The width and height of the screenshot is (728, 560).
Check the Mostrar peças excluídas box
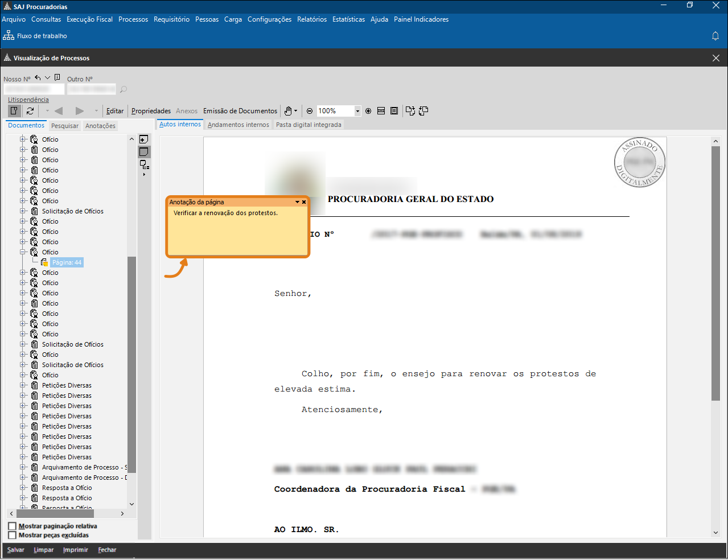pos(12,535)
